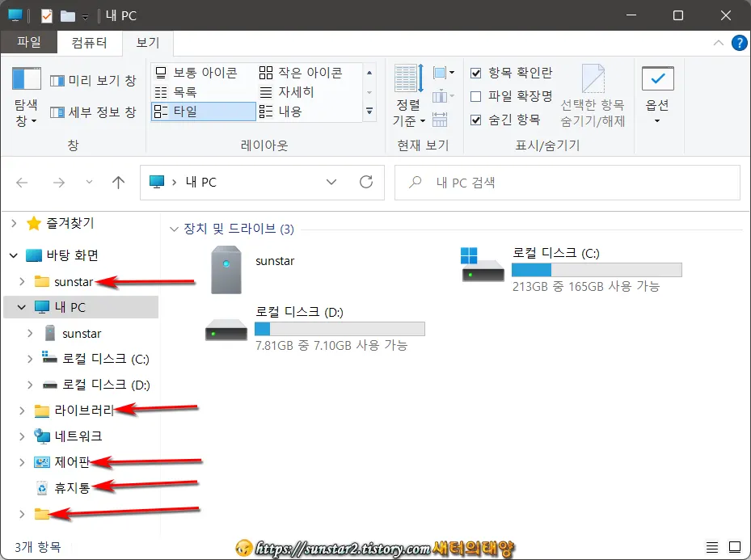Open the 파일 menu
Viewport: 751px width, 560px height.
[29, 42]
